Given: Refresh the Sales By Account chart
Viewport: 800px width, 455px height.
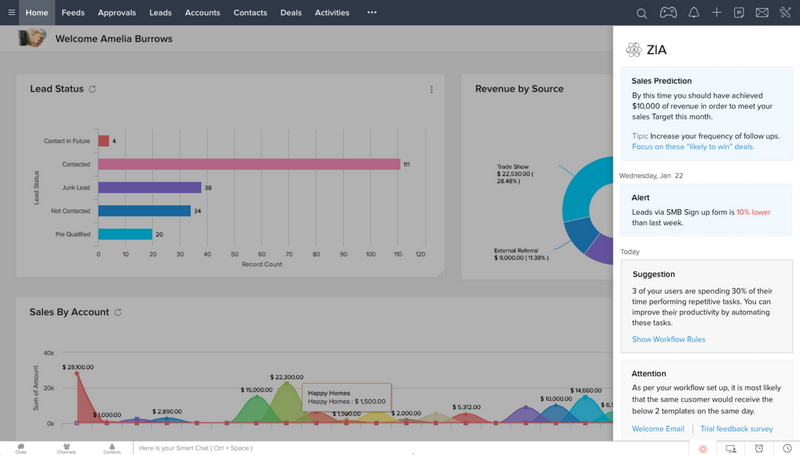Looking at the screenshot, I should coord(118,313).
